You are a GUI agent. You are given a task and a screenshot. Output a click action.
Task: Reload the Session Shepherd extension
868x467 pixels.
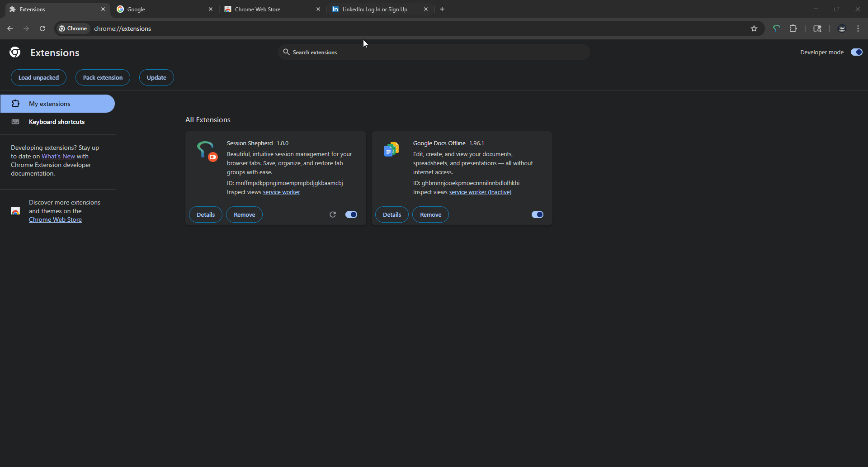tap(333, 214)
